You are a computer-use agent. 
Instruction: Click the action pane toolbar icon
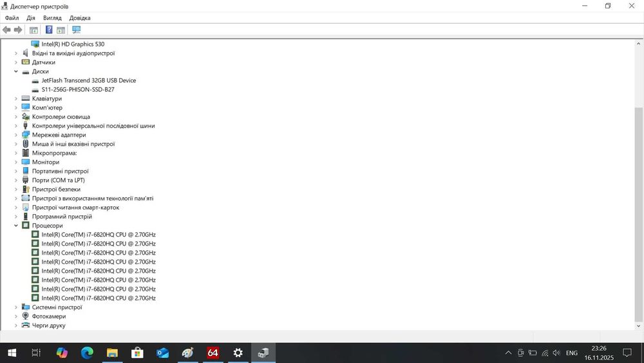tap(61, 30)
